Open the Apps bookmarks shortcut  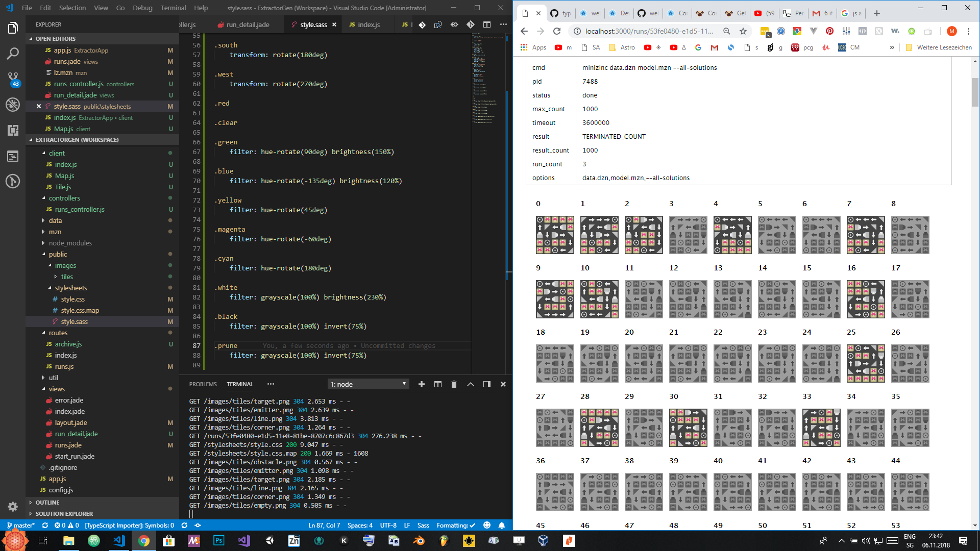(533, 47)
